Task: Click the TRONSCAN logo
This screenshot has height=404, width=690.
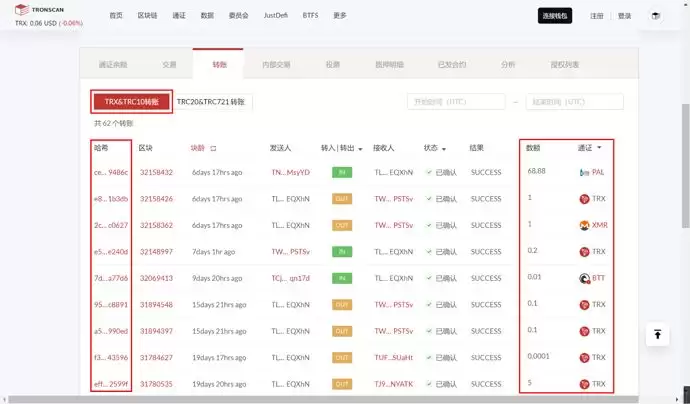Action: click(x=39, y=10)
